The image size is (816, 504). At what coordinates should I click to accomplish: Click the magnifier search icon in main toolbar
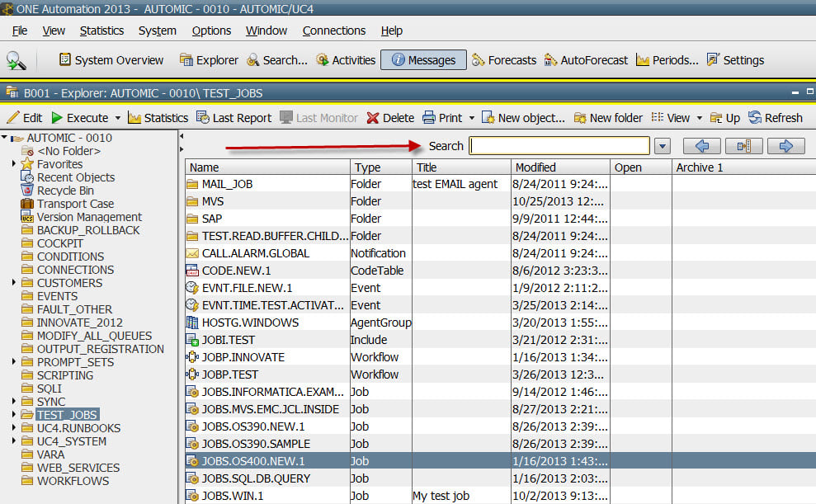pos(17,60)
